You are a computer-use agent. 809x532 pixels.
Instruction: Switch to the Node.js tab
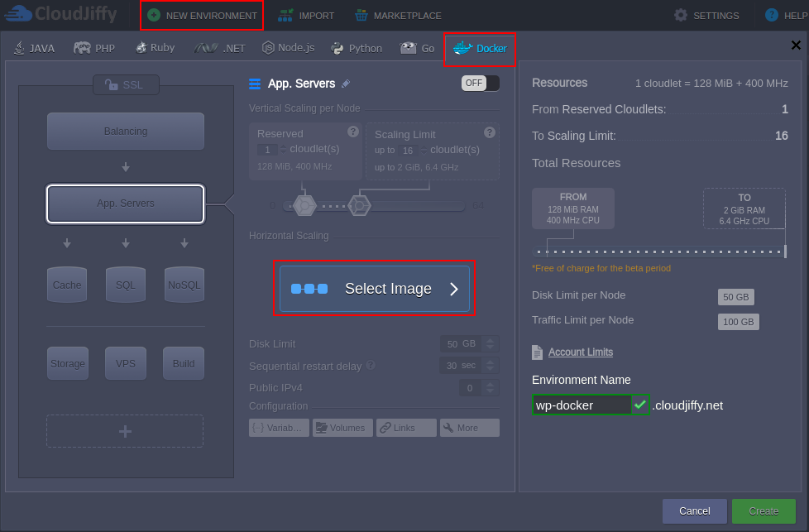point(289,48)
